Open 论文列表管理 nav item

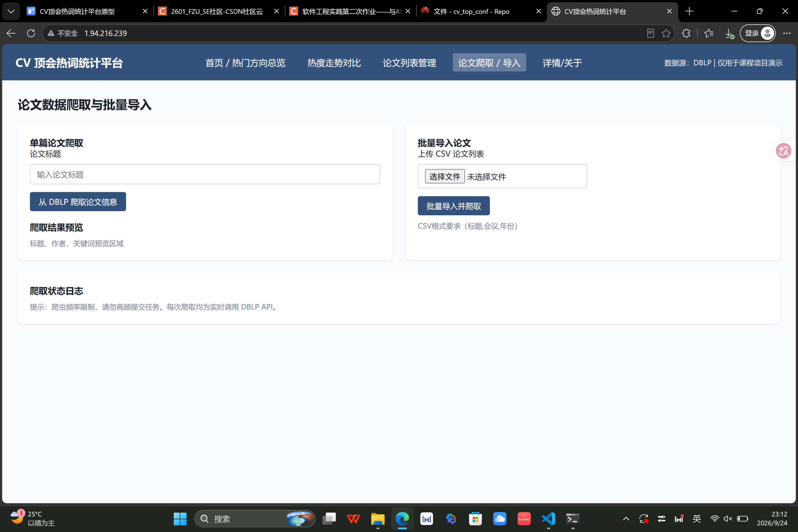point(409,63)
